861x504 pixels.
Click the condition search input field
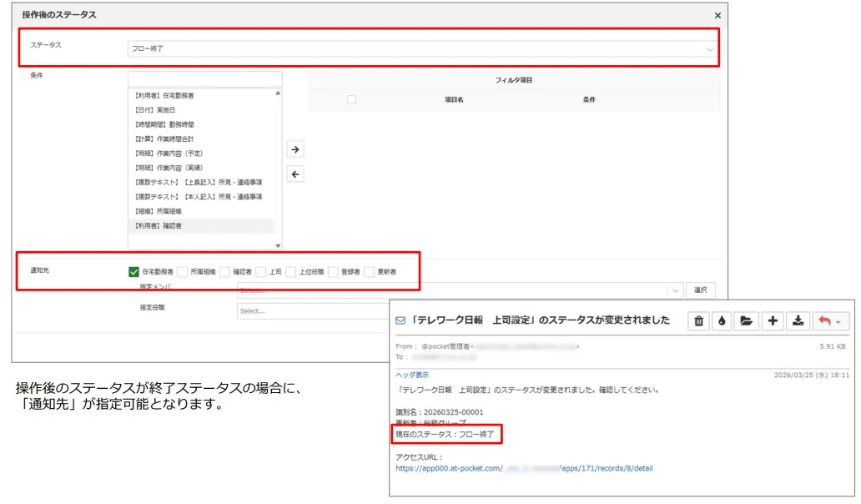click(204, 78)
